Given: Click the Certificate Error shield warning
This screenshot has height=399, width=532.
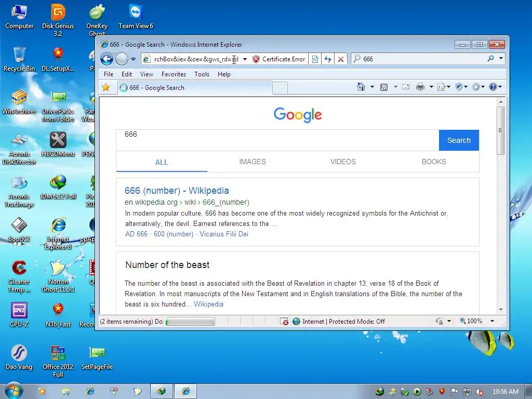Looking at the screenshot, I should (x=279, y=59).
